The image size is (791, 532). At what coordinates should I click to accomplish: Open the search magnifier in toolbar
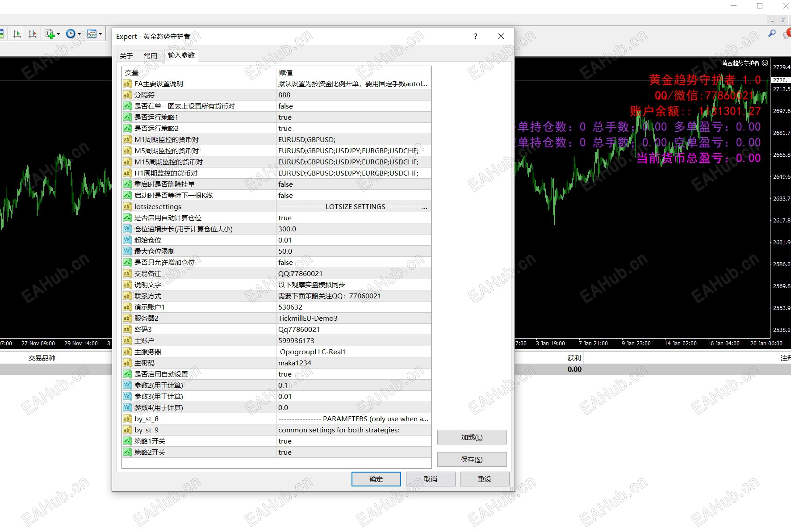(x=772, y=34)
